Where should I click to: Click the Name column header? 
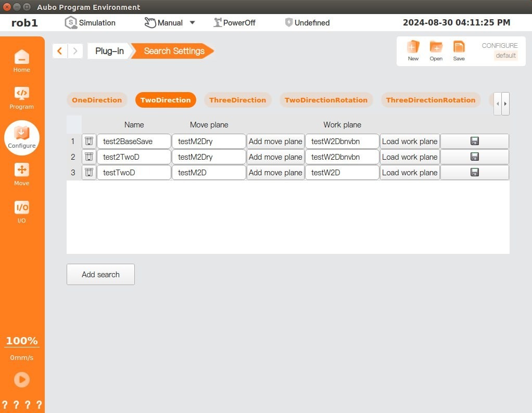134,124
